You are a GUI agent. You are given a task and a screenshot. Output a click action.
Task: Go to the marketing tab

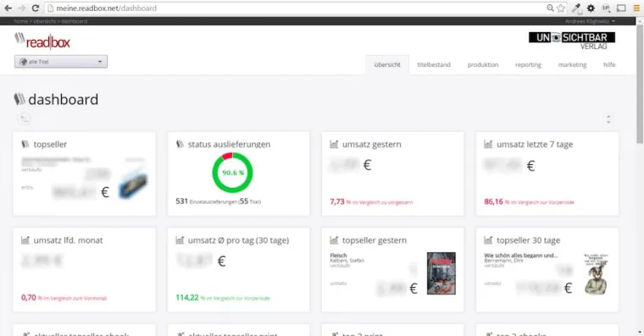(572, 65)
